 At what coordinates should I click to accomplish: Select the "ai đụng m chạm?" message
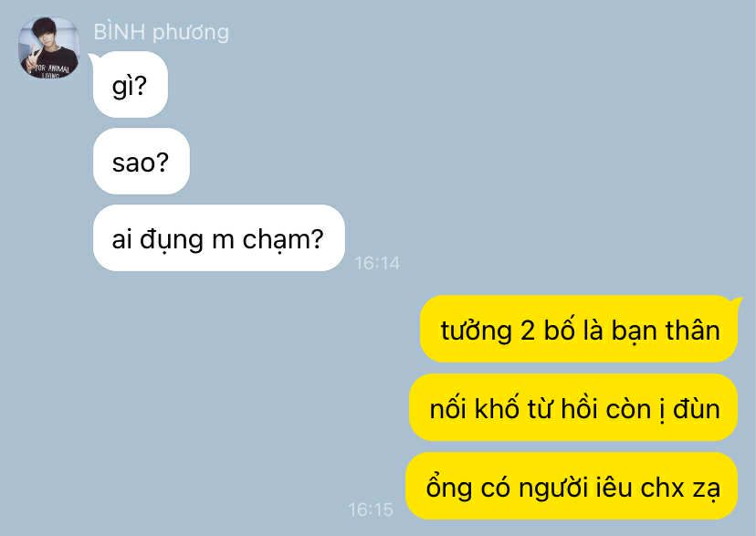(x=218, y=238)
